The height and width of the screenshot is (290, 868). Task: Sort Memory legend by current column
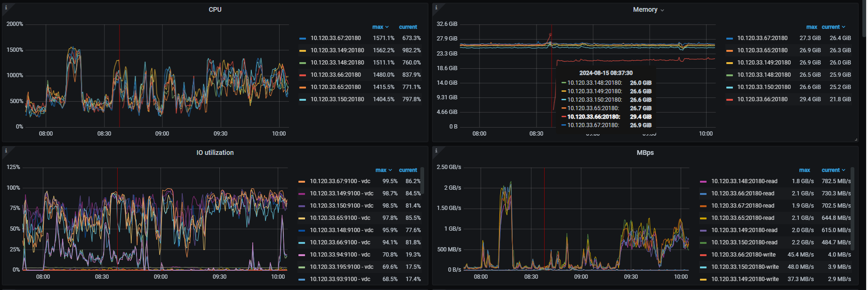coord(834,27)
